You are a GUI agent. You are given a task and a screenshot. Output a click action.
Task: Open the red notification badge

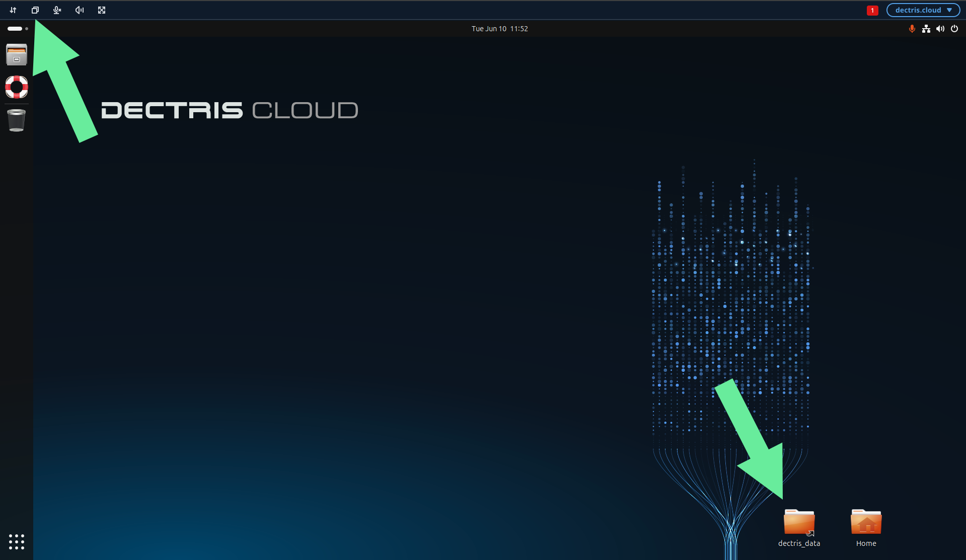[x=872, y=10]
